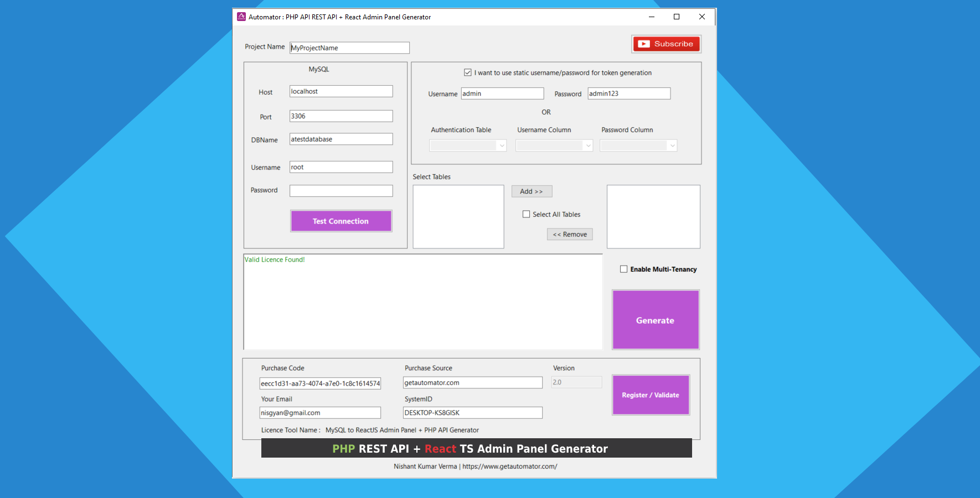Viewport: 980px width, 498px height.
Task: Click the PHP REST API banner
Action: click(477, 448)
